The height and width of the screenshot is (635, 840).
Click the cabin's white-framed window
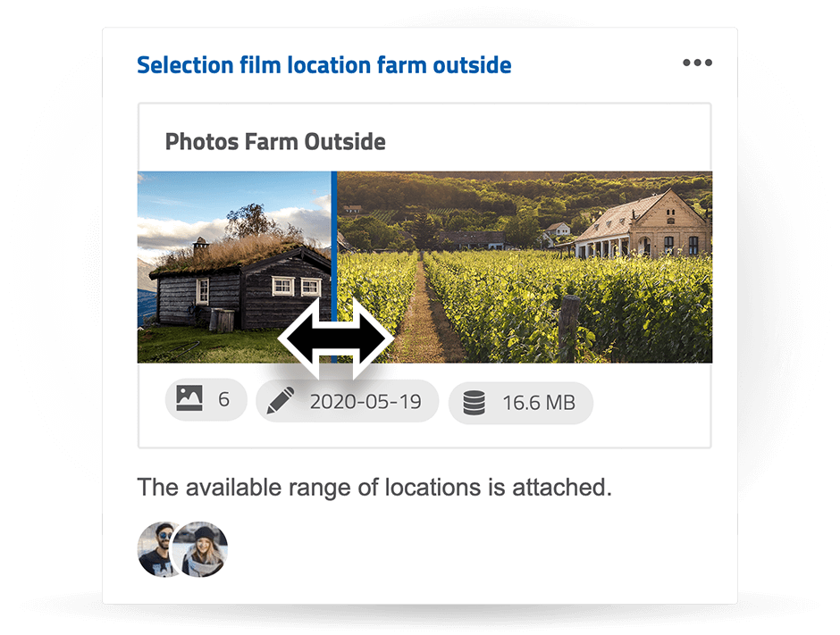pos(283,286)
